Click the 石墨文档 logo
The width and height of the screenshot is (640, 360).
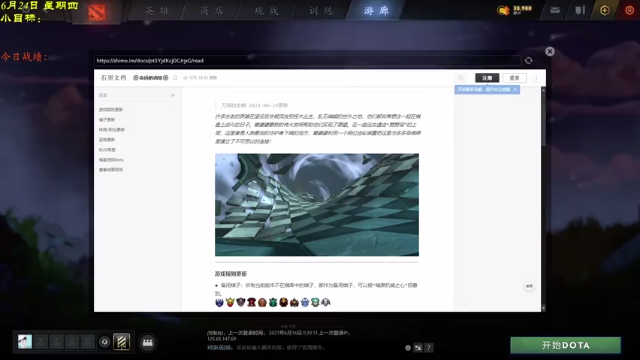tap(113, 78)
